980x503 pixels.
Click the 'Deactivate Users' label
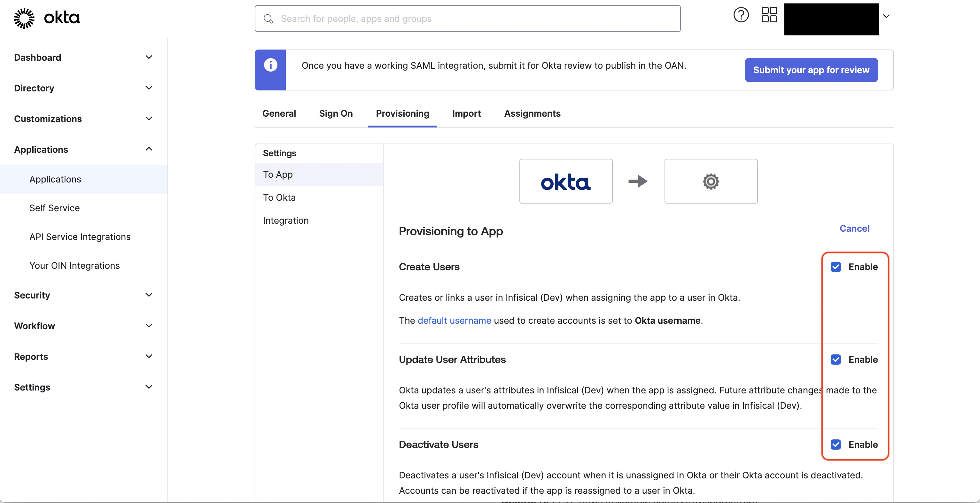438,445
